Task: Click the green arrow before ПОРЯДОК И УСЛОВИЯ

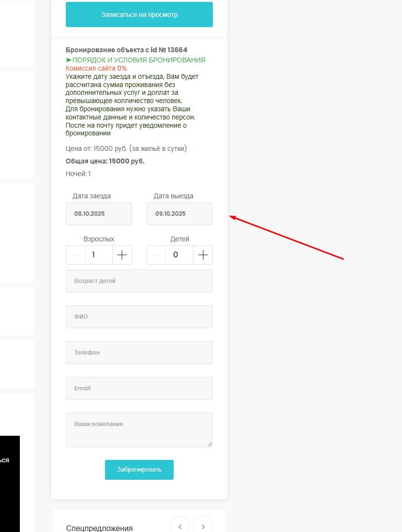Action: (69, 60)
